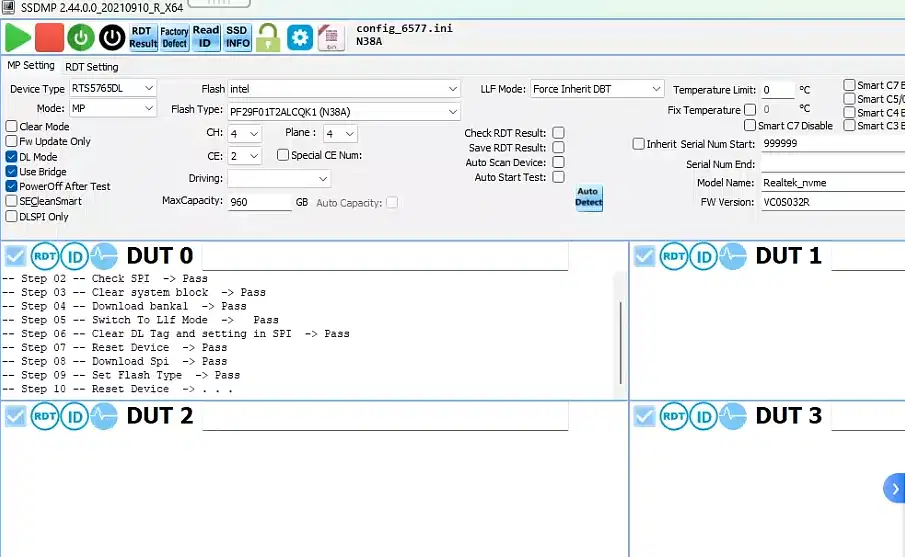The width and height of the screenshot is (905, 557).
Task: Click the Model Name field
Action: click(x=832, y=183)
